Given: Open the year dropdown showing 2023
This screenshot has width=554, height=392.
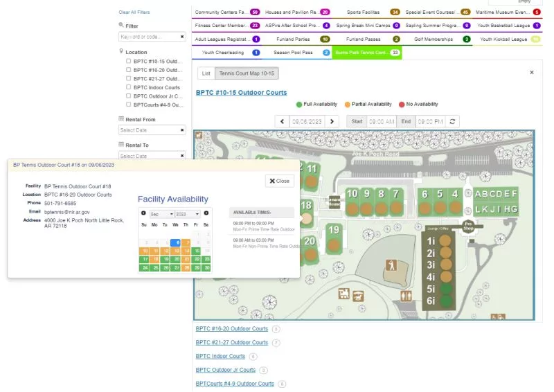Looking at the screenshot, I should tap(187, 214).
